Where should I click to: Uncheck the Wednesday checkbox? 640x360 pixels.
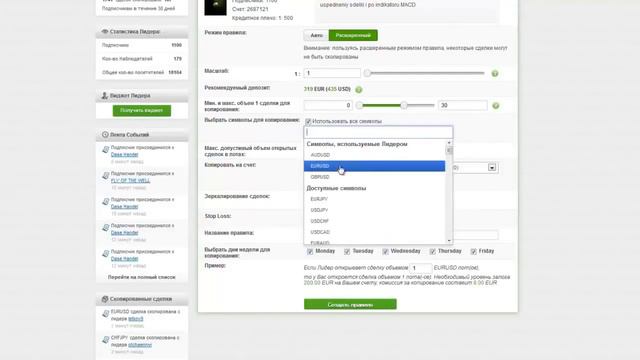click(385, 251)
